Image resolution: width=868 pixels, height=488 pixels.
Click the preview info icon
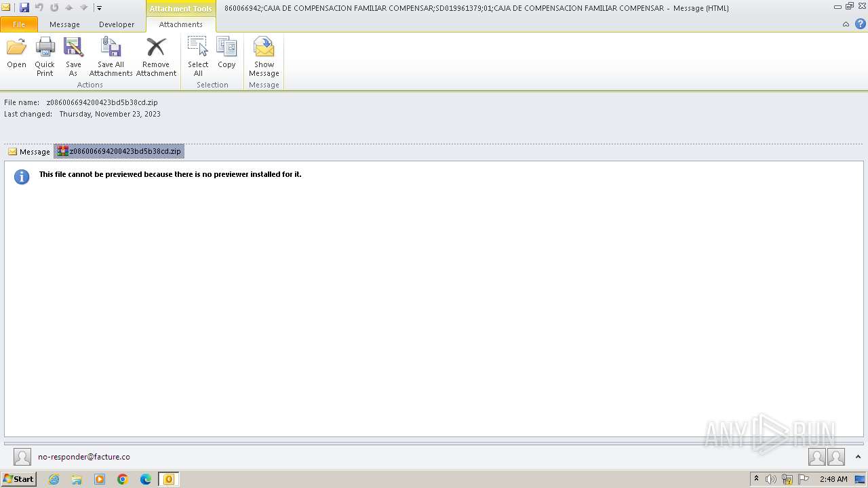coord(22,177)
